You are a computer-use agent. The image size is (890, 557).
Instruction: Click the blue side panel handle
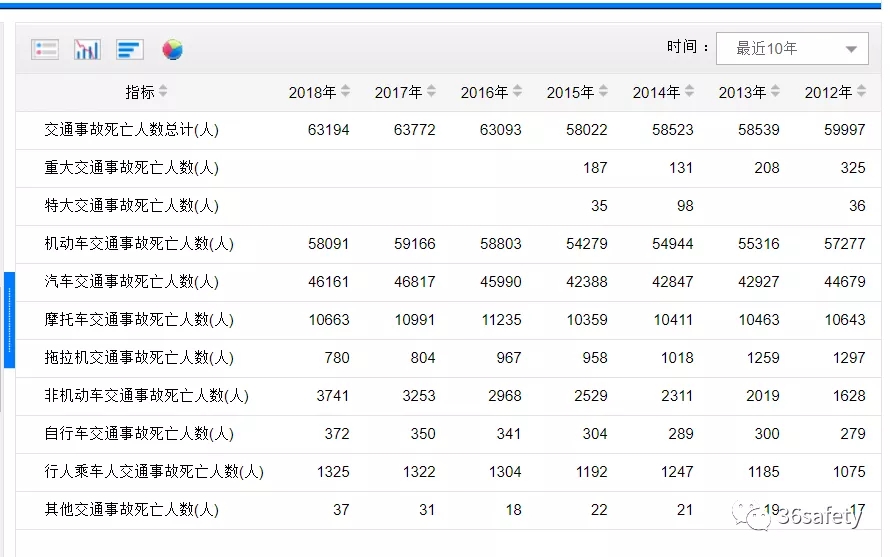coord(9,320)
